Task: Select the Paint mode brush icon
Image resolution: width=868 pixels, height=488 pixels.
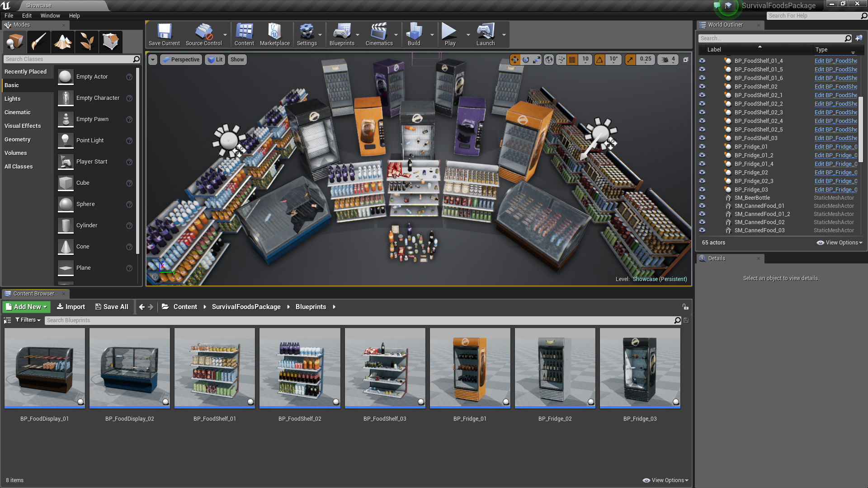Action: (39, 42)
